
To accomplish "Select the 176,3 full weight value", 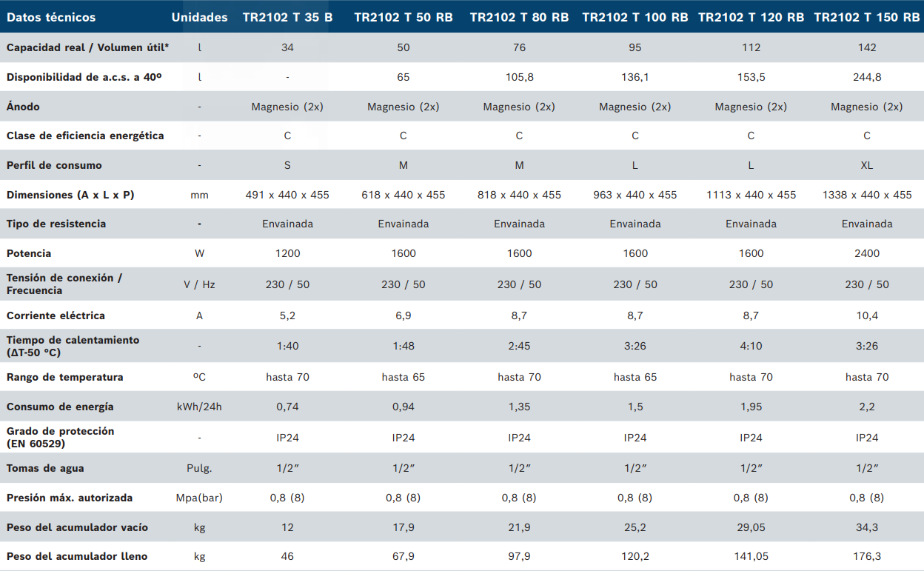I will (866, 556).
